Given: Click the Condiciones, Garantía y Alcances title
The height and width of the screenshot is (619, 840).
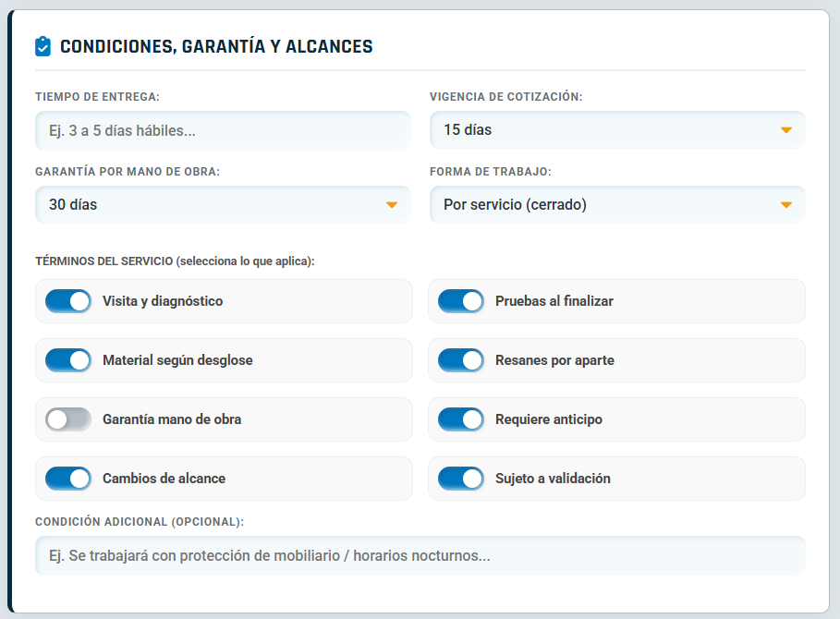Looking at the screenshot, I should coord(214,45).
